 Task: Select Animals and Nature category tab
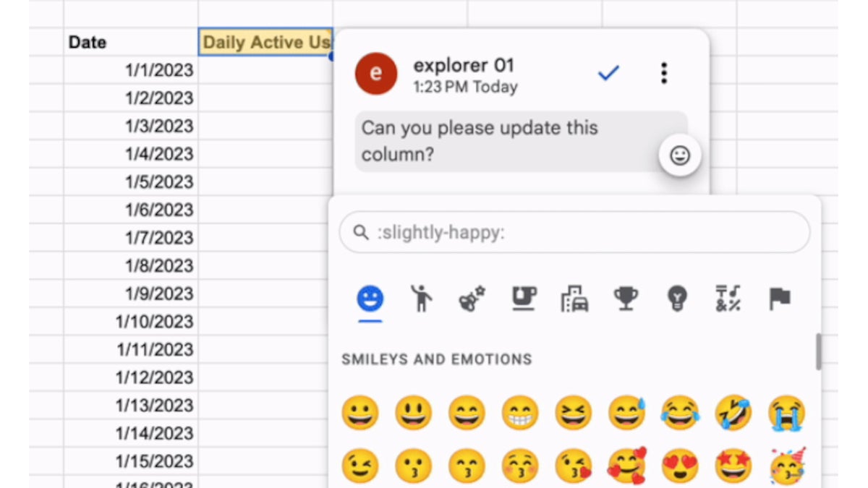(472, 298)
